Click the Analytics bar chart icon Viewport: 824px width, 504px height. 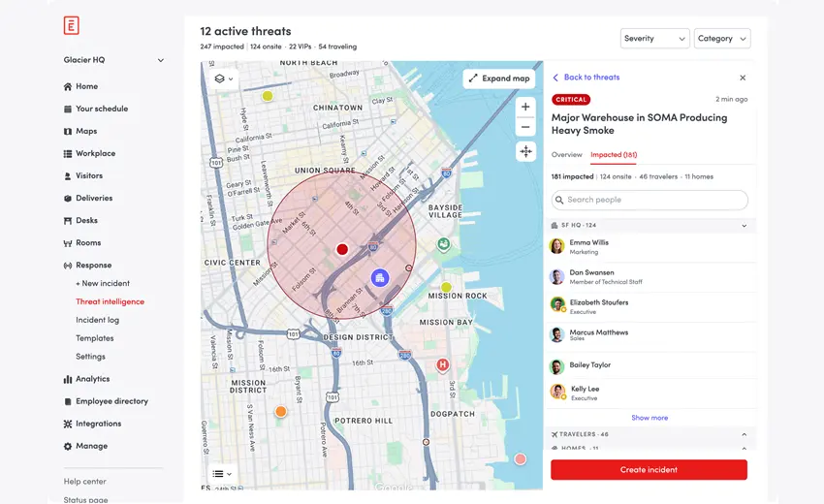[67, 379]
